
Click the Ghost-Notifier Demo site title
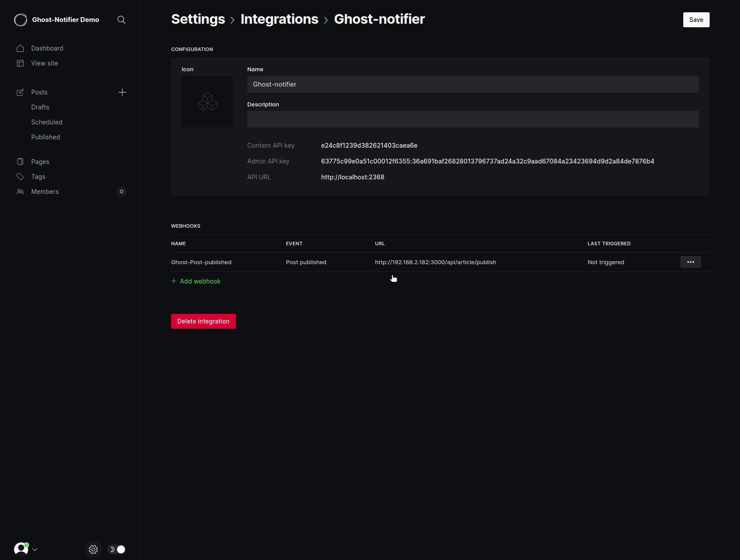(66, 20)
